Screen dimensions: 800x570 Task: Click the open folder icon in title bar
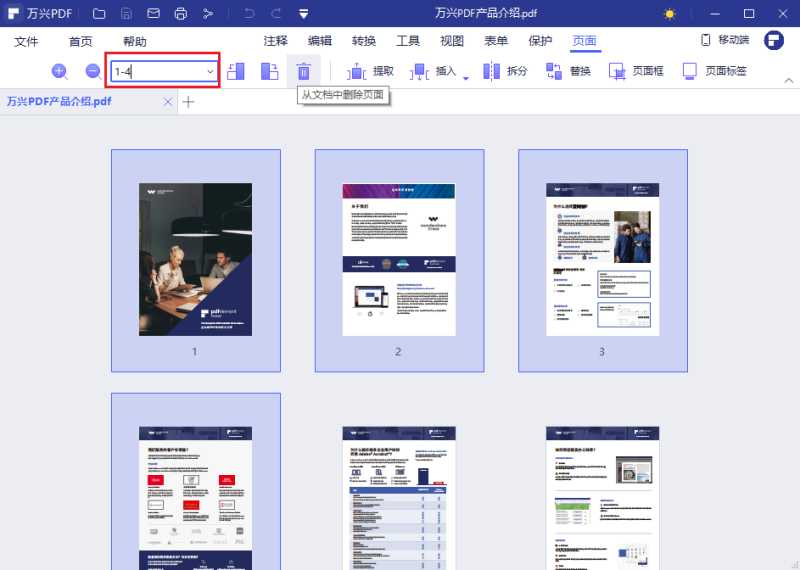pyautogui.click(x=99, y=14)
